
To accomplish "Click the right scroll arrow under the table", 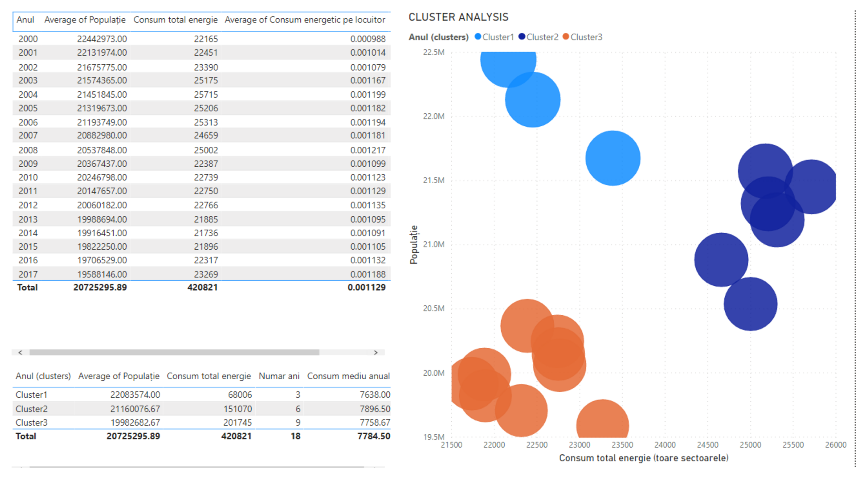I will point(375,353).
